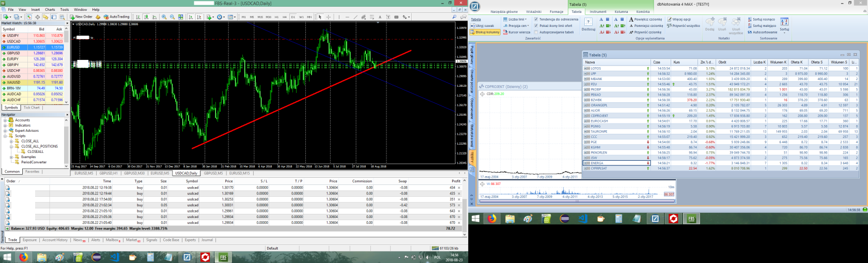Toggle chart shift icon

199,17
